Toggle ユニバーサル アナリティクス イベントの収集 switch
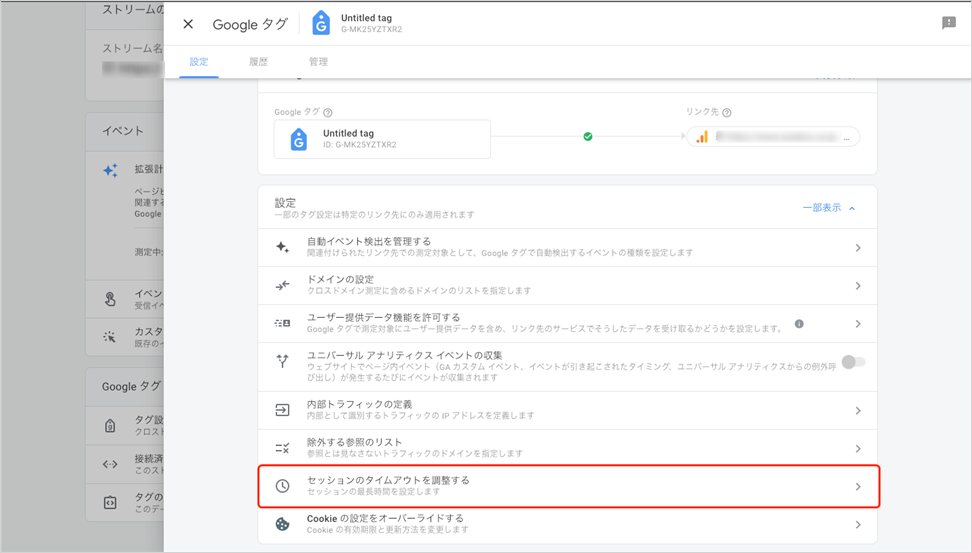Screen dimensions: 972x553 (853, 361)
